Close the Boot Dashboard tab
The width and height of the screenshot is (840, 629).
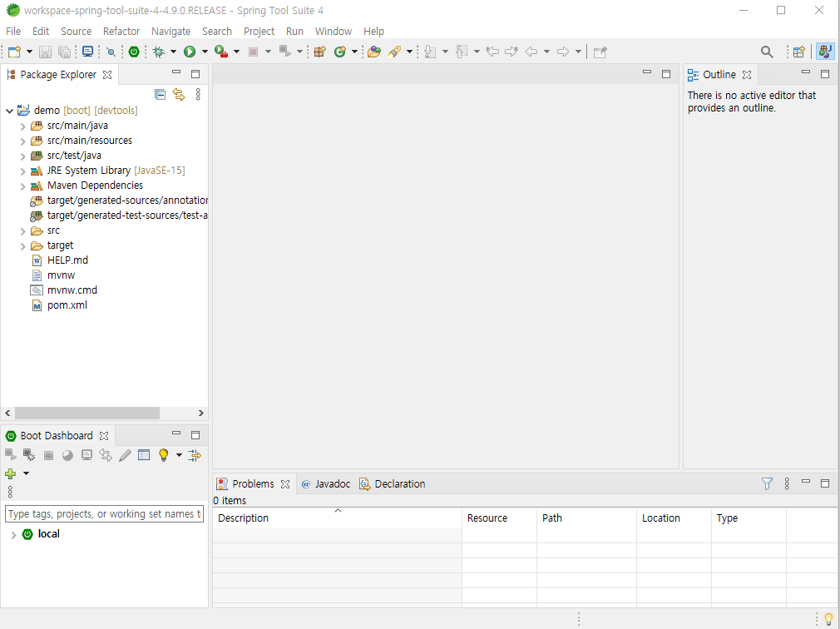click(104, 436)
